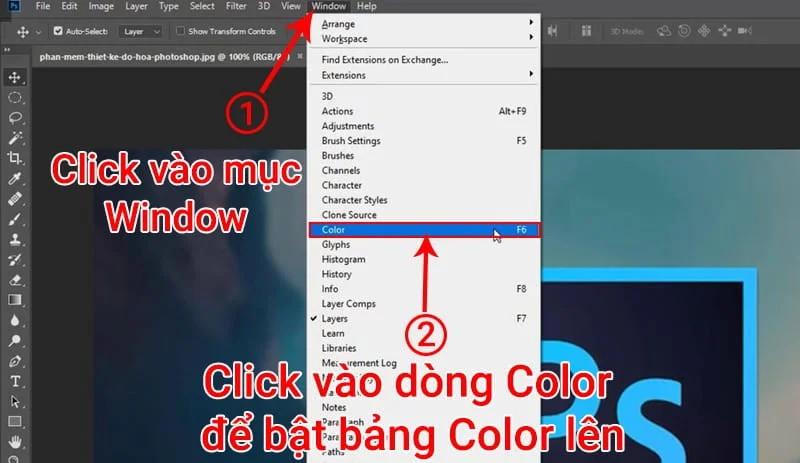Select the Rectangle shape tool
This screenshot has width=800, height=463.
click(x=15, y=422)
